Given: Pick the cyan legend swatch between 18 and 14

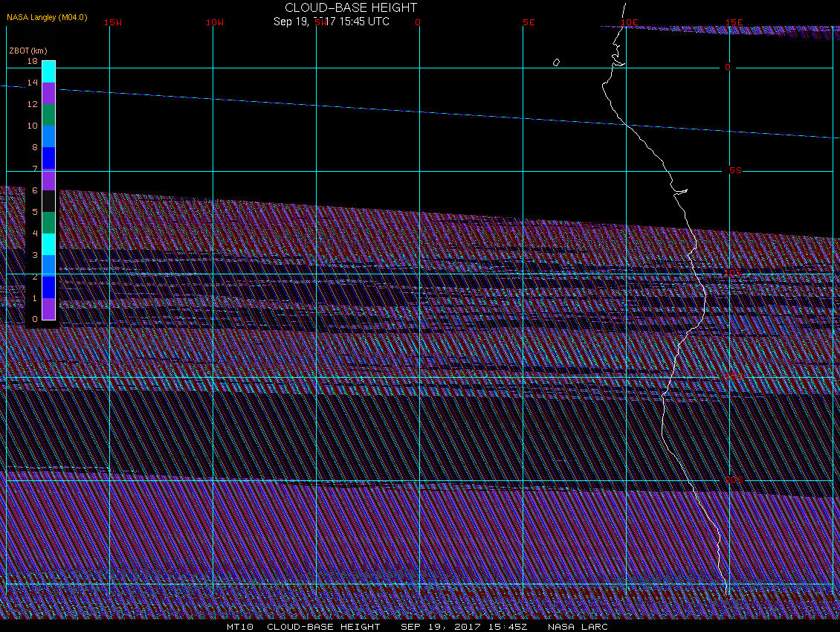Looking at the screenshot, I should (x=49, y=72).
